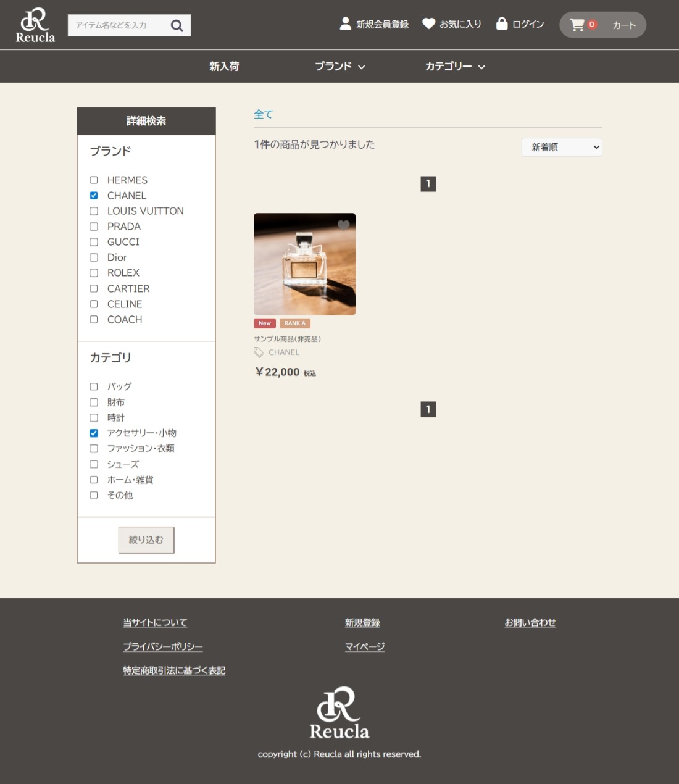Screen dimensions: 679x784
Task: Check the CARTIER brand checkbox
Action: pyautogui.click(x=94, y=288)
